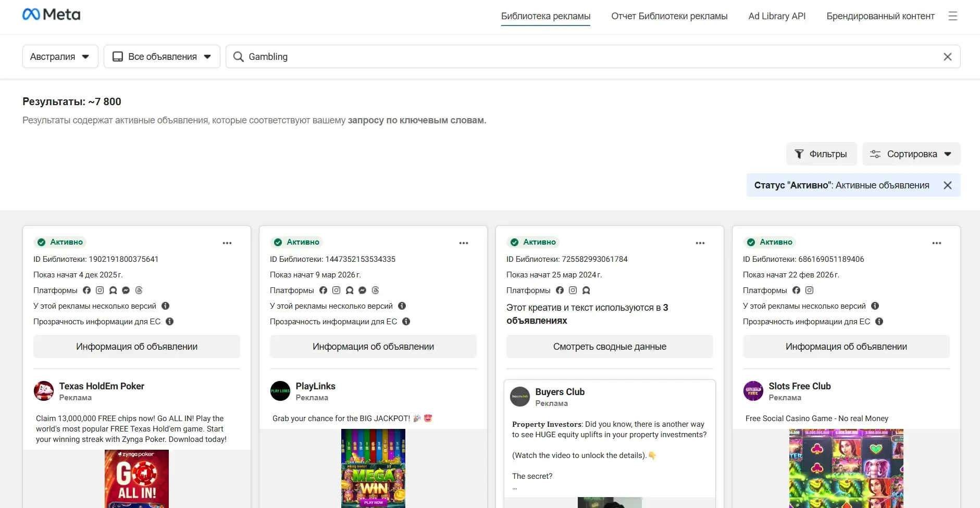Open the Фильтры button

point(821,154)
